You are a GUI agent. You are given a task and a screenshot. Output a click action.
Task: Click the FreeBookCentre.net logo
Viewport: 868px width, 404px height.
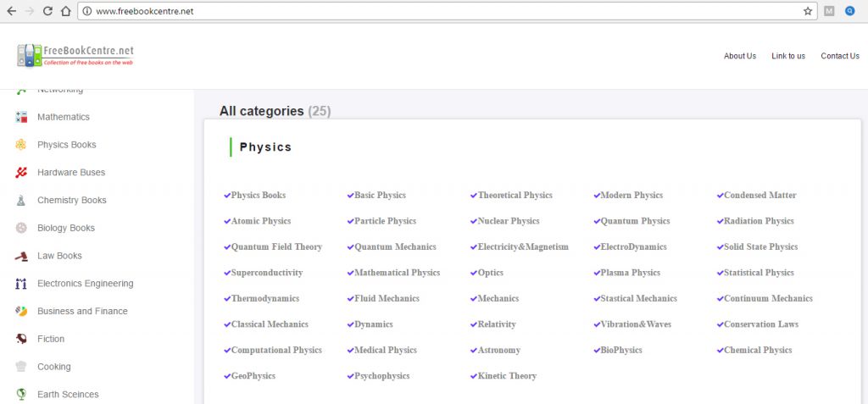coord(76,56)
